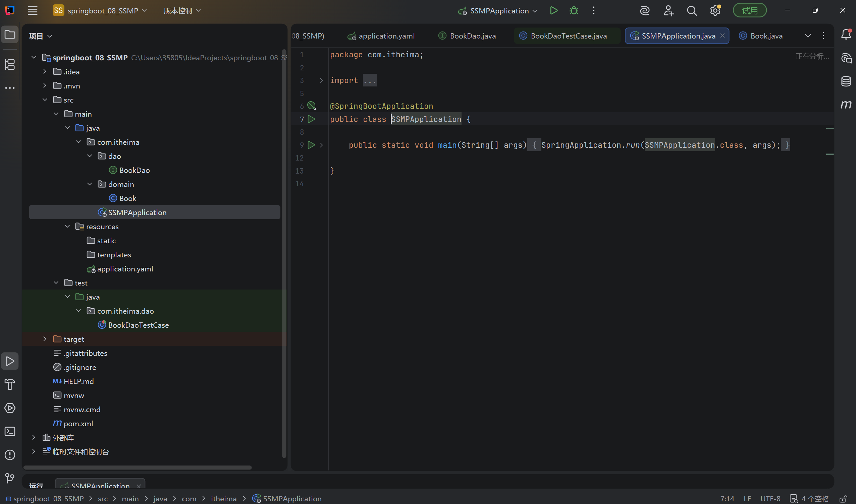
Task: Open the Database tool window
Action: coord(846,81)
